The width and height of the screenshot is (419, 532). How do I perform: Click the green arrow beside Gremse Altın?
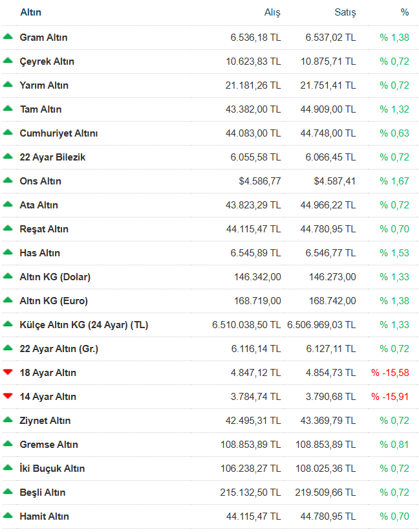(x=8, y=444)
